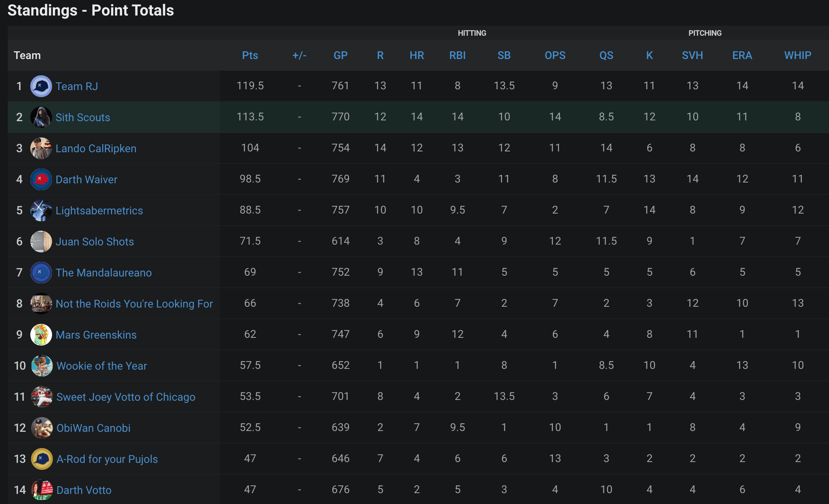Click Lando CalRipken's avatar icon

pos(41,148)
